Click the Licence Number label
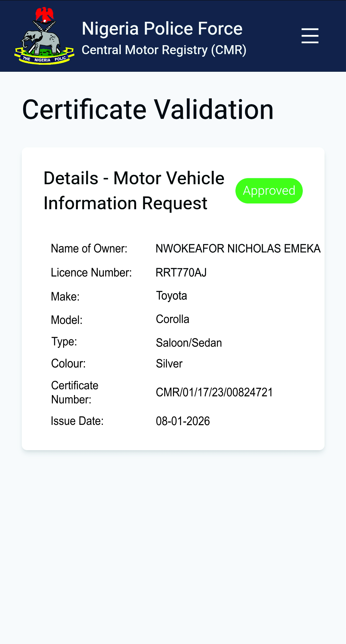The width and height of the screenshot is (346, 644). point(91,273)
